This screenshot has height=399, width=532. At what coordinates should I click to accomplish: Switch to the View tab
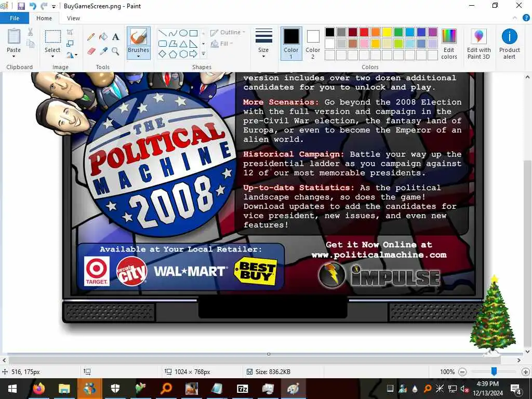[73, 18]
